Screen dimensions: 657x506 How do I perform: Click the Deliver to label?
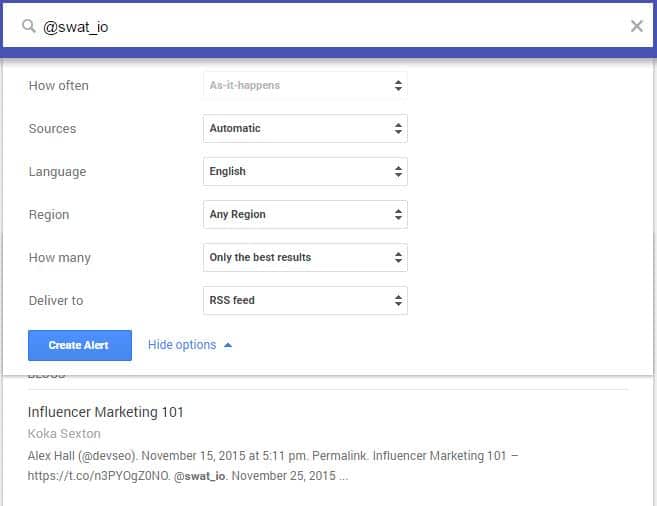point(56,300)
